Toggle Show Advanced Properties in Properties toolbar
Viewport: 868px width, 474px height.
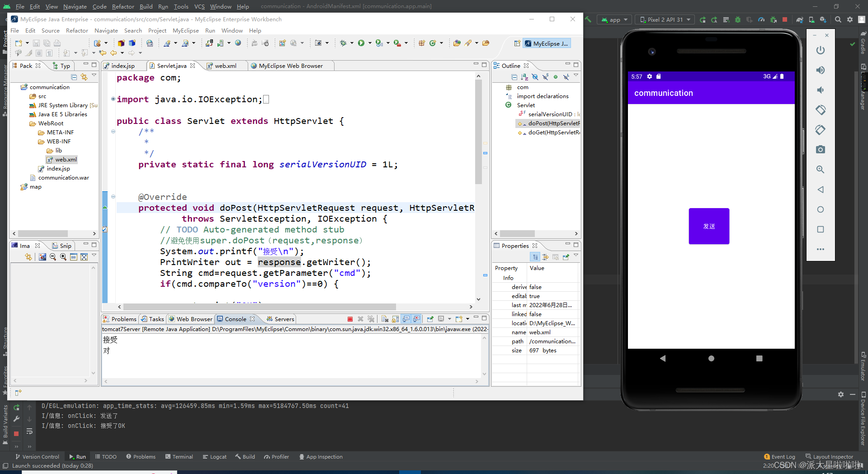[546, 257]
